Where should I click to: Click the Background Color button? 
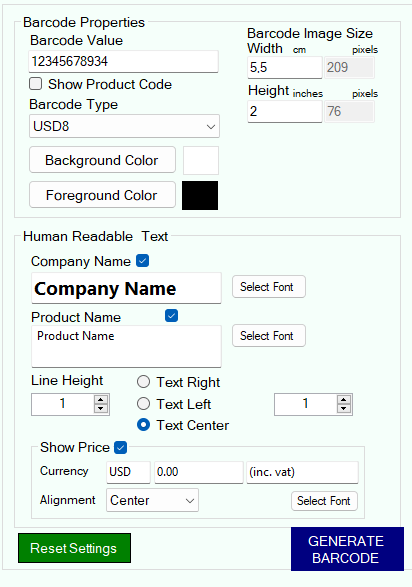pos(102,160)
